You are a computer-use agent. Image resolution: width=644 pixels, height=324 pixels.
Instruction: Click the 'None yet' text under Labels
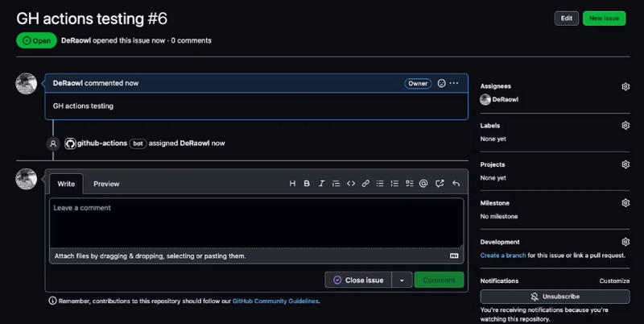(x=493, y=139)
